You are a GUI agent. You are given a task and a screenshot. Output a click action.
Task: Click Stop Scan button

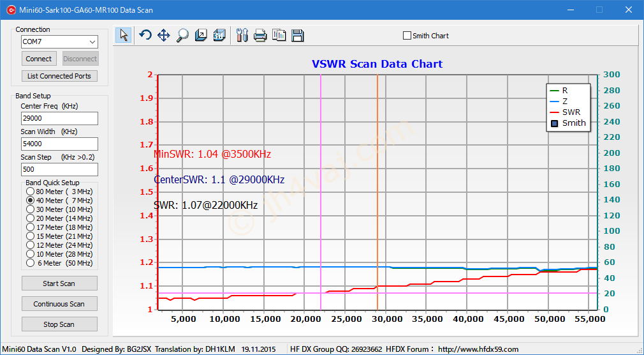coord(59,324)
